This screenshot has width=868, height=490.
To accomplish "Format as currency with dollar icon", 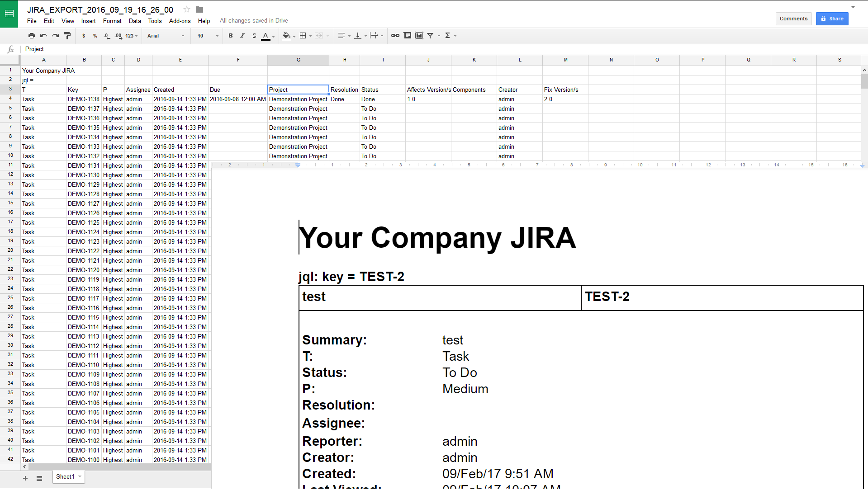I will 84,36.
